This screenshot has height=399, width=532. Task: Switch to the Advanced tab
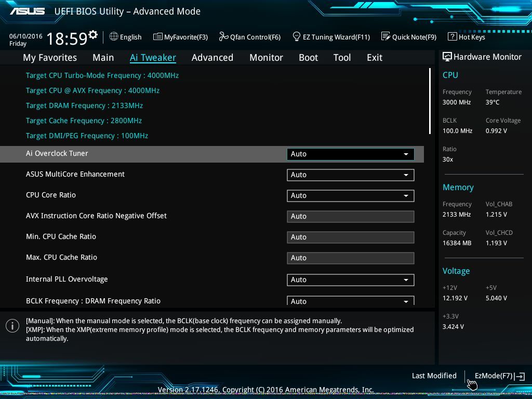coord(212,58)
